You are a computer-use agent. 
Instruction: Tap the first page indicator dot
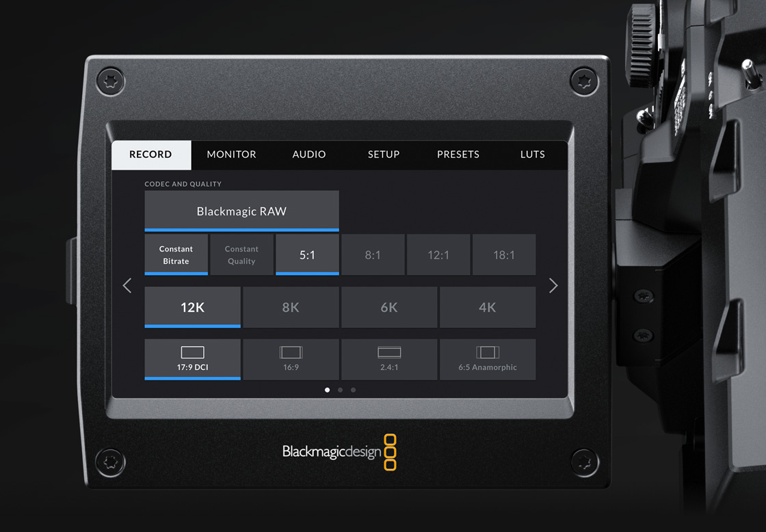tap(327, 389)
